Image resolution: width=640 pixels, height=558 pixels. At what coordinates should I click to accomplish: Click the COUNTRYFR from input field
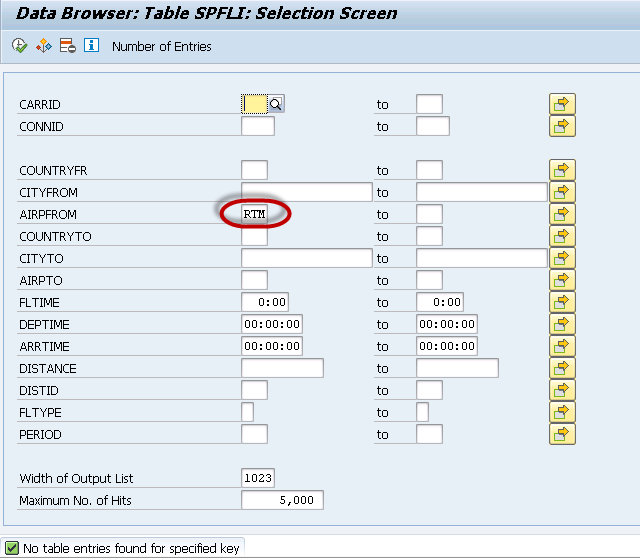(255, 170)
